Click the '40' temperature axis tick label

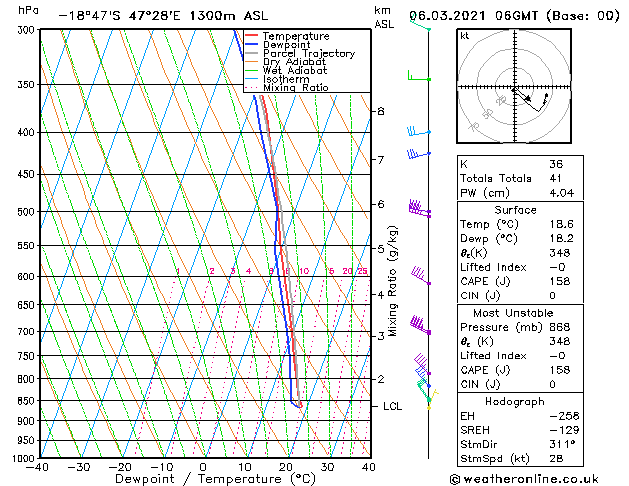(368, 467)
